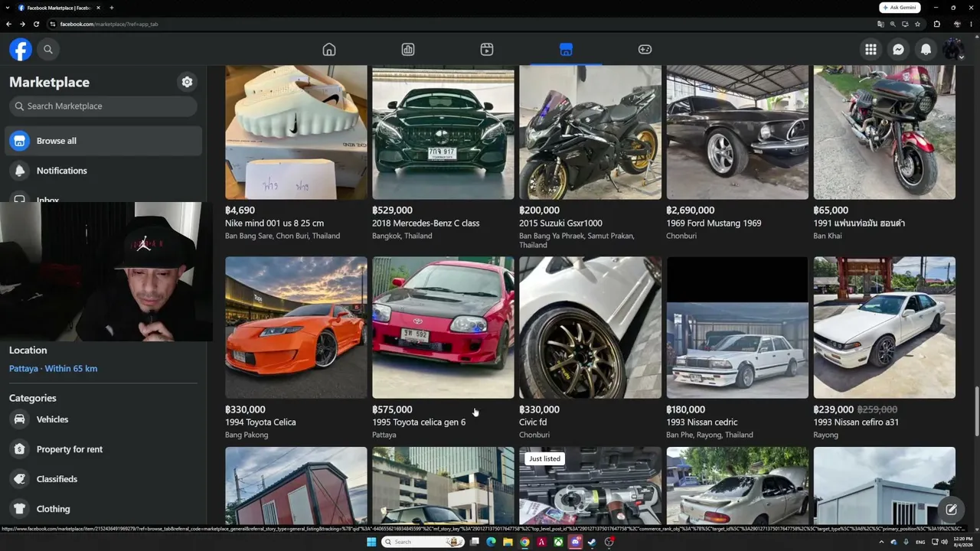Open Steam from taskbar
Screen dimensions: 980x551
(x=592, y=542)
